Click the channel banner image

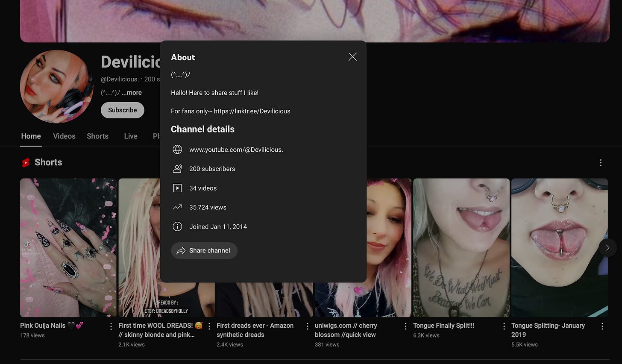tap(315, 21)
